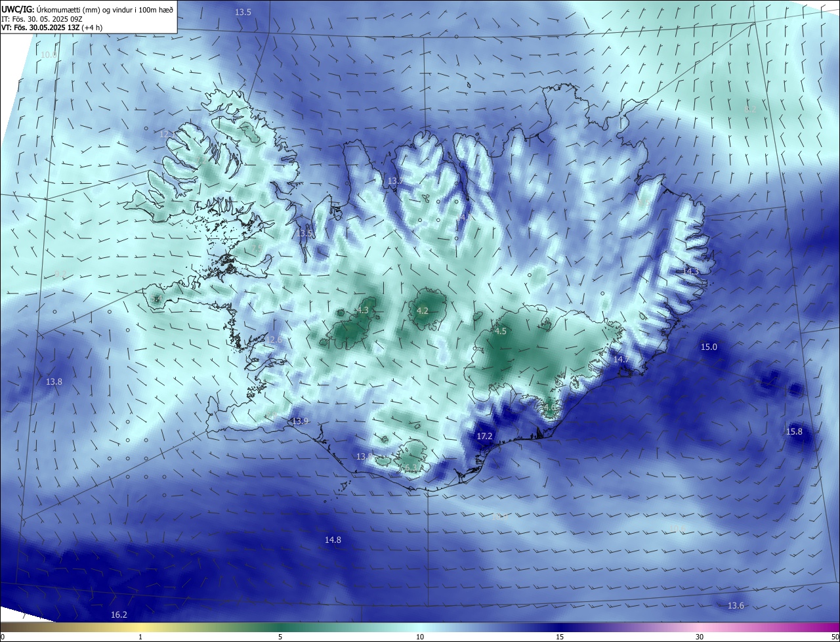Click the 'IT: Fös. 30. 05. 2025 09Z' line
This screenshot has width=840, height=642.
[x=43, y=18]
